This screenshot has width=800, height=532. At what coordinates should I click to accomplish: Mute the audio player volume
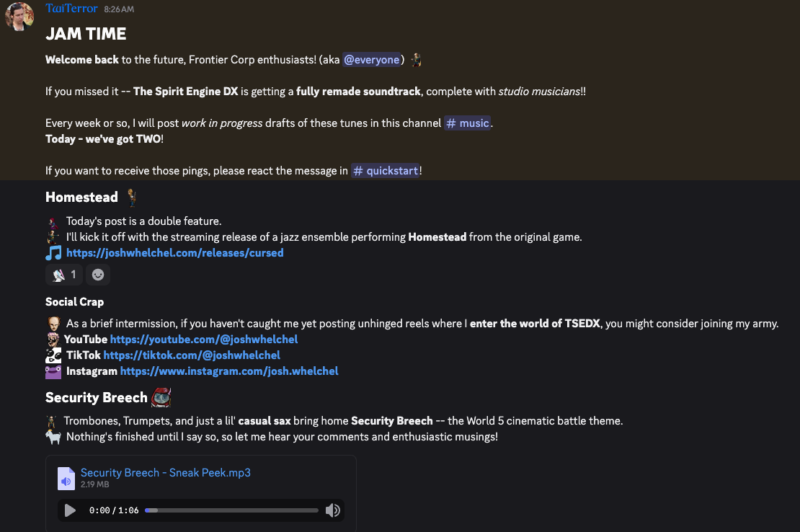click(x=332, y=510)
